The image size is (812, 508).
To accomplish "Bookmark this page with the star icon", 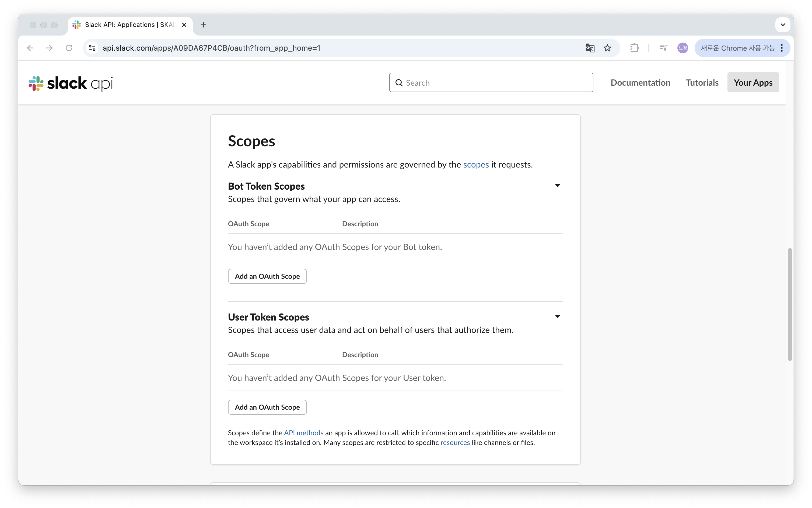I will click(x=607, y=48).
